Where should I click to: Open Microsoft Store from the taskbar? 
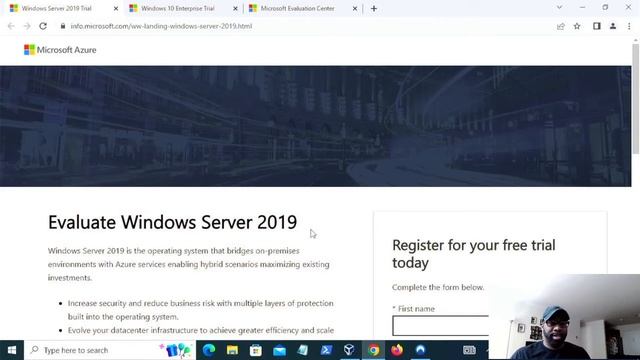point(256,350)
